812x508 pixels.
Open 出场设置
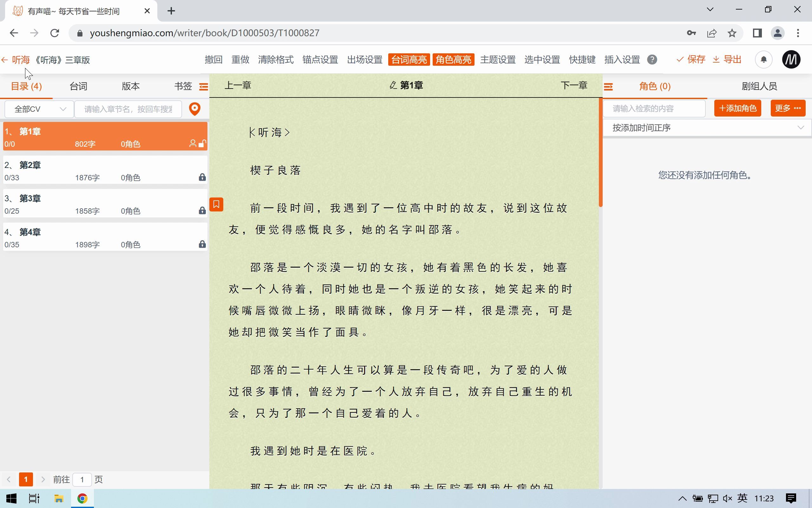pos(365,60)
